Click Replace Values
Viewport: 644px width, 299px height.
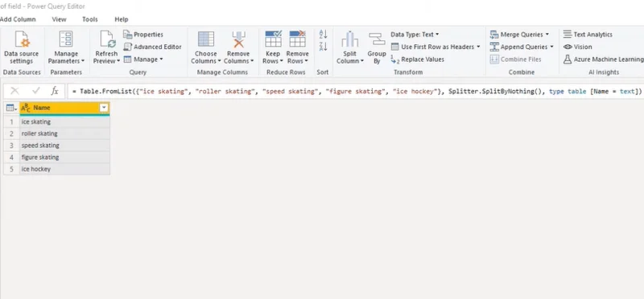point(418,59)
